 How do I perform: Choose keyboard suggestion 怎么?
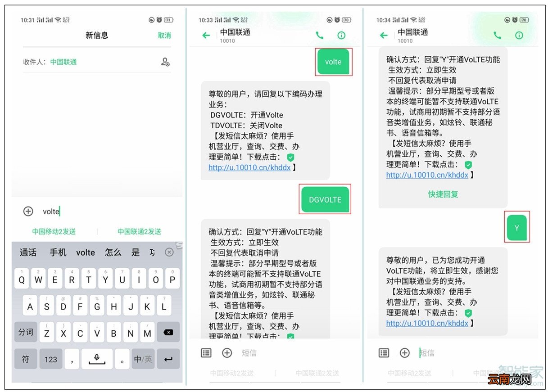[113, 252]
